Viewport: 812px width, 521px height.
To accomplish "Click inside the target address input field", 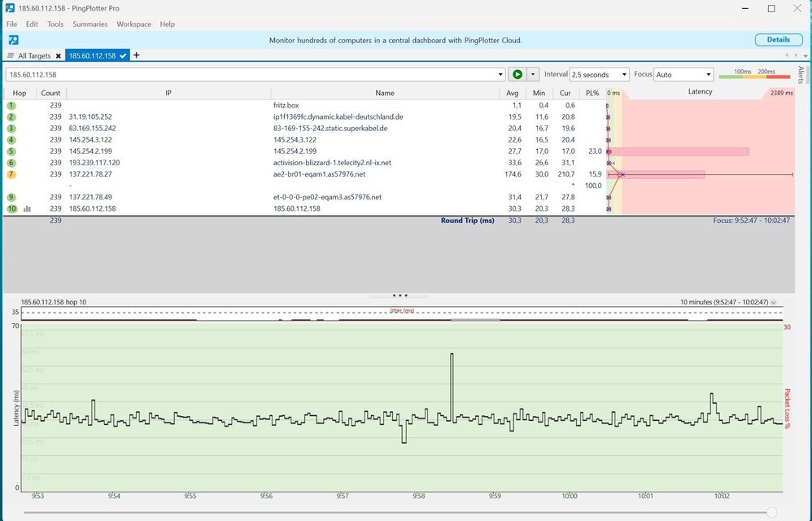I will (244, 73).
